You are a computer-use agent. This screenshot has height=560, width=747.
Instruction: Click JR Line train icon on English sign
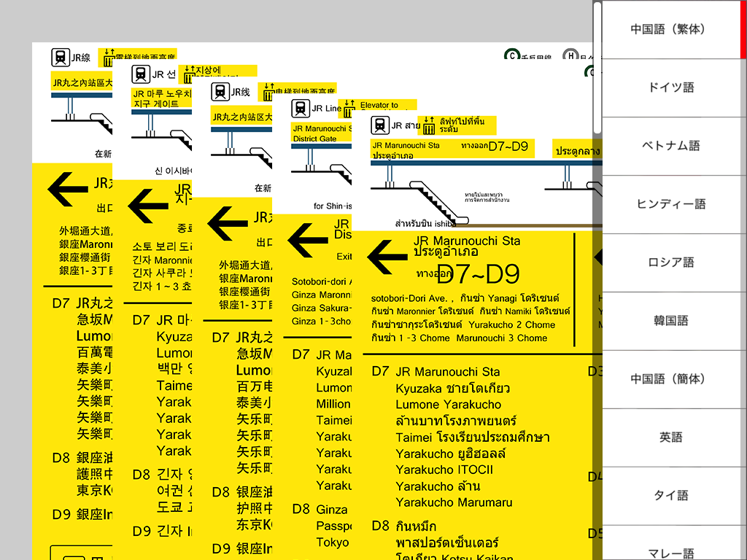[300, 109]
